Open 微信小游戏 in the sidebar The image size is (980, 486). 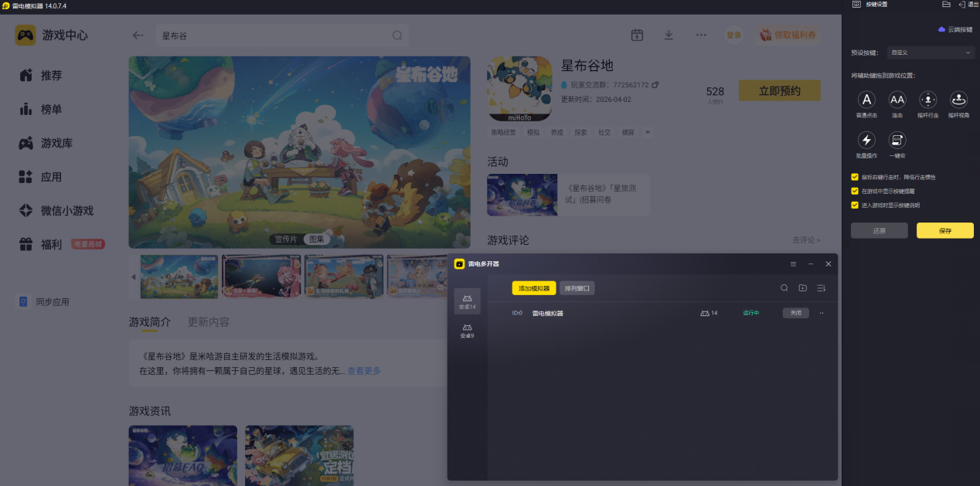(x=67, y=210)
